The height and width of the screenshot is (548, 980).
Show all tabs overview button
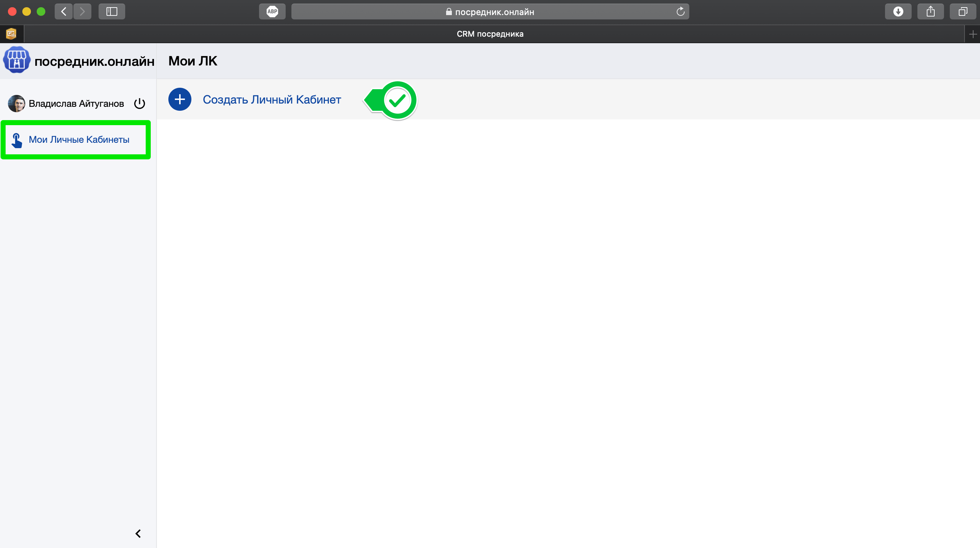tap(962, 12)
